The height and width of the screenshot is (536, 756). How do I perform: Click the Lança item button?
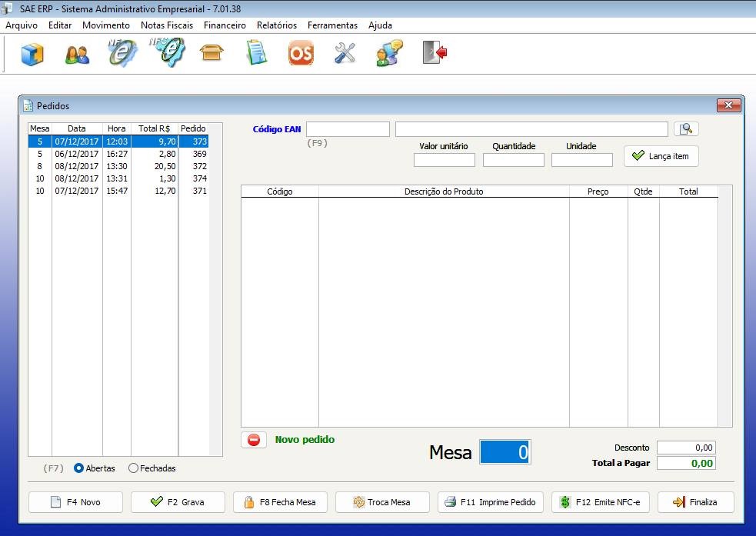(661, 156)
